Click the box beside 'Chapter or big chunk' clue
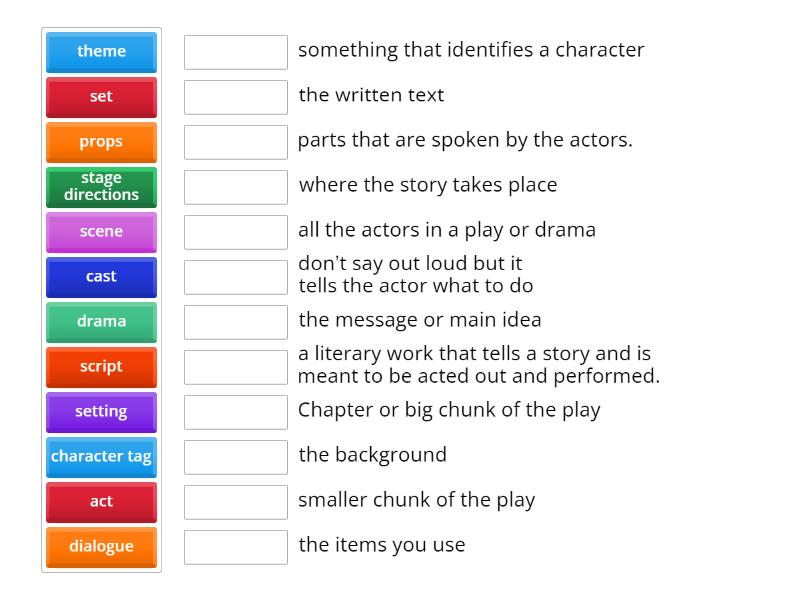 click(x=235, y=411)
